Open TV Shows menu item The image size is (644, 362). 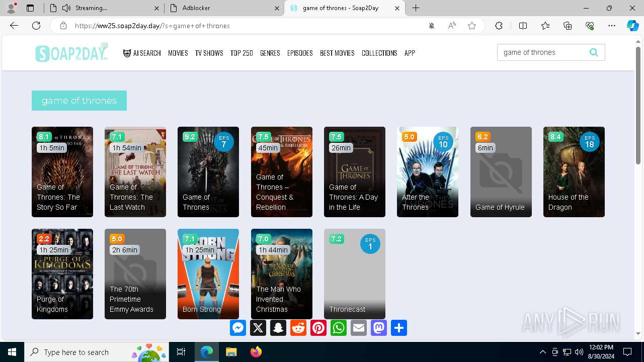tap(209, 53)
